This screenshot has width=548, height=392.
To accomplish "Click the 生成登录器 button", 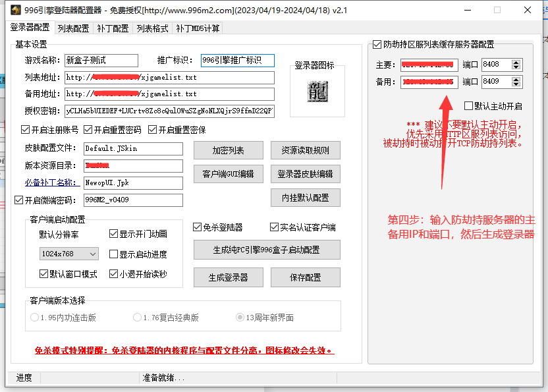I will click(228, 277).
